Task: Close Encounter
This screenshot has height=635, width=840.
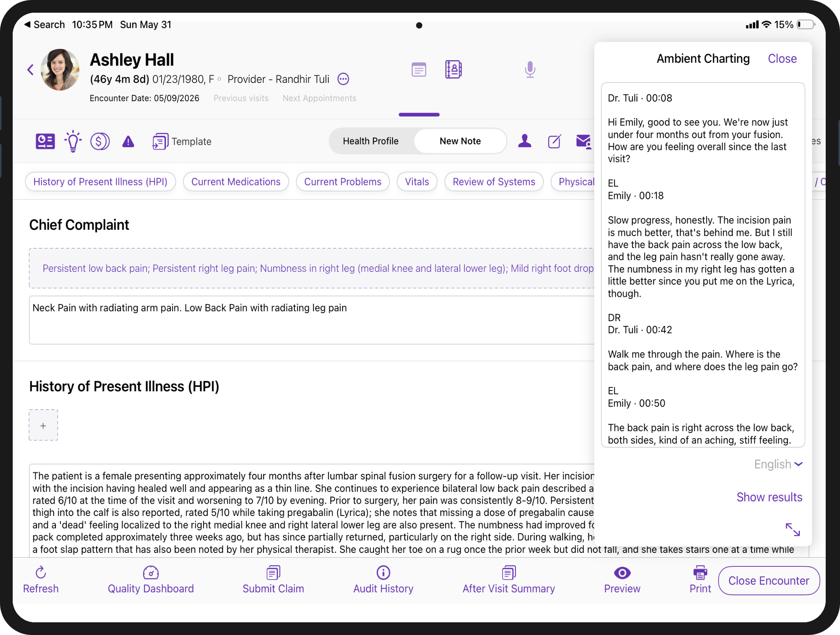Action: [769, 581]
